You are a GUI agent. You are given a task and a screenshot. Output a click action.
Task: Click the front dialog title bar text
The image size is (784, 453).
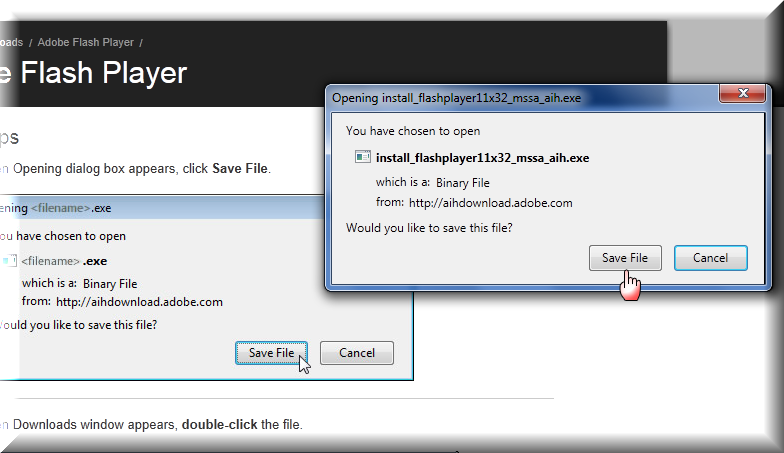click(x=456, y=98)
